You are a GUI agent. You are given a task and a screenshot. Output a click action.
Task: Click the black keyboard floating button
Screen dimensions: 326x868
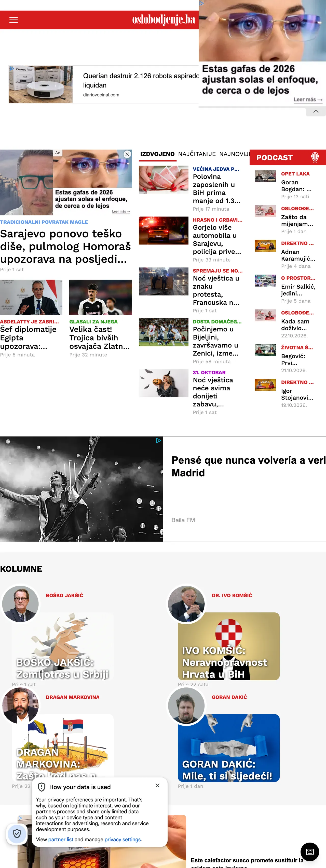point(310,852)
